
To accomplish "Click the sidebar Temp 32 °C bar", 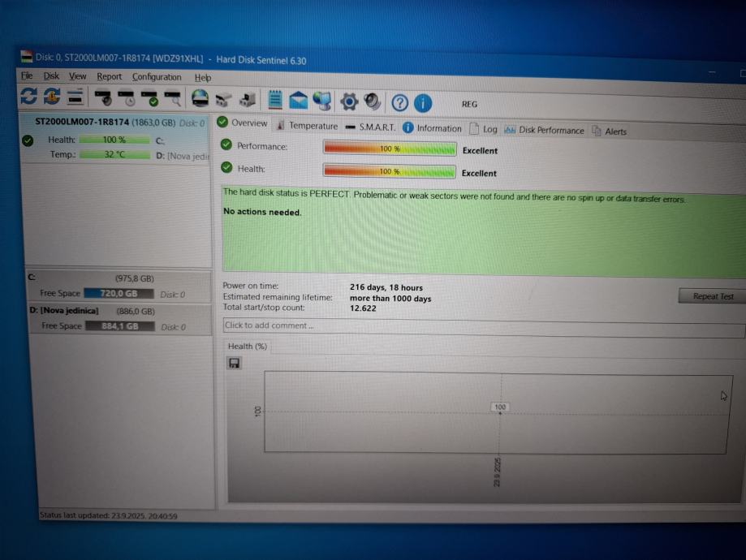I will (114, 155).
